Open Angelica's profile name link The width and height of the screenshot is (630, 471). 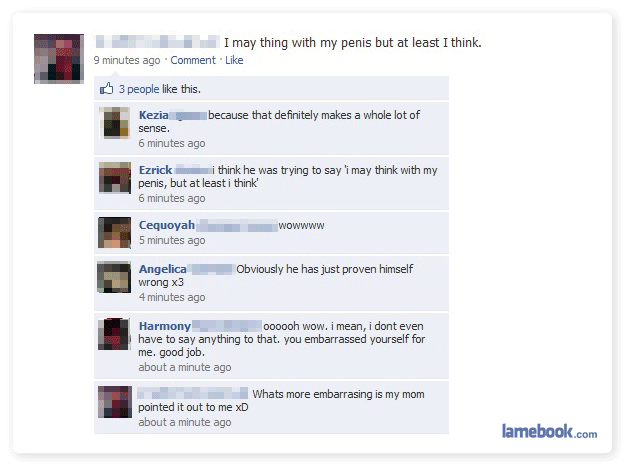point(163,269)
